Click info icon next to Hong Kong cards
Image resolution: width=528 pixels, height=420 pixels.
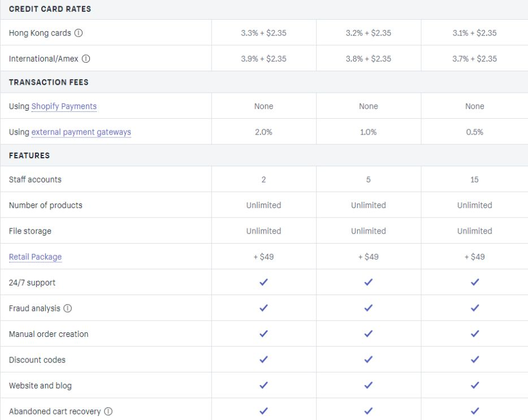79,33
